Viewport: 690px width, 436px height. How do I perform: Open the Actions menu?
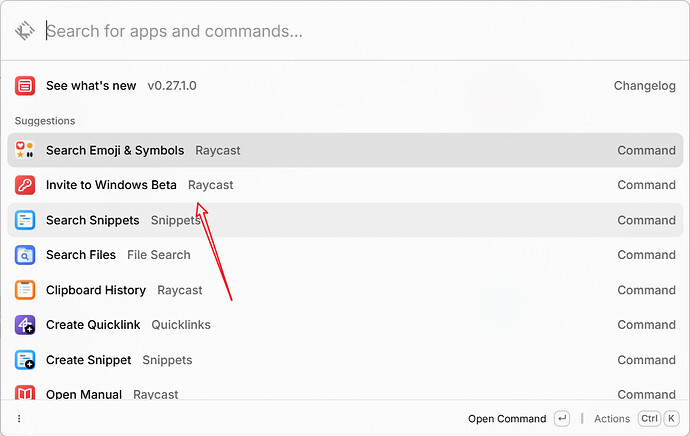click(x=612, y=418)
